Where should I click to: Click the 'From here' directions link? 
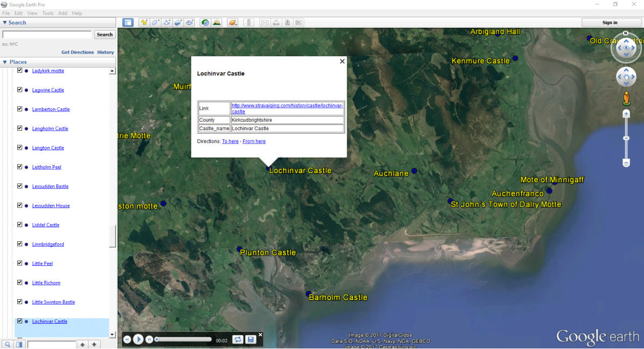254,142
